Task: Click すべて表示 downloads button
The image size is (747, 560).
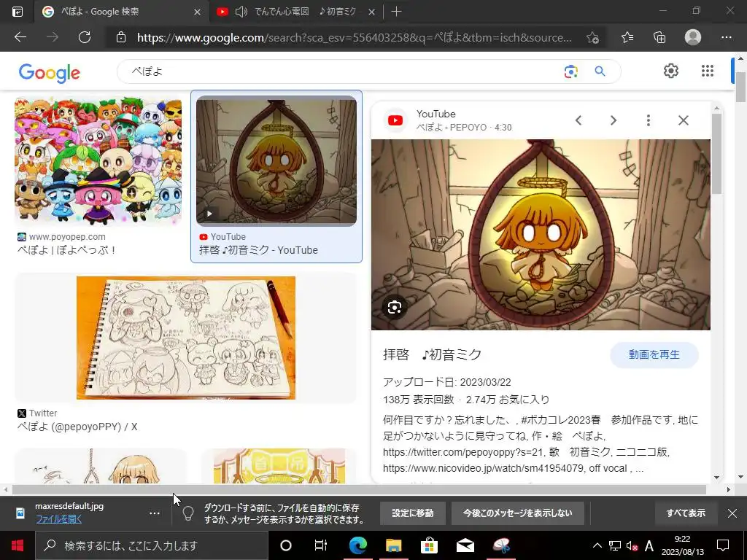Action: tap(686, 513)
